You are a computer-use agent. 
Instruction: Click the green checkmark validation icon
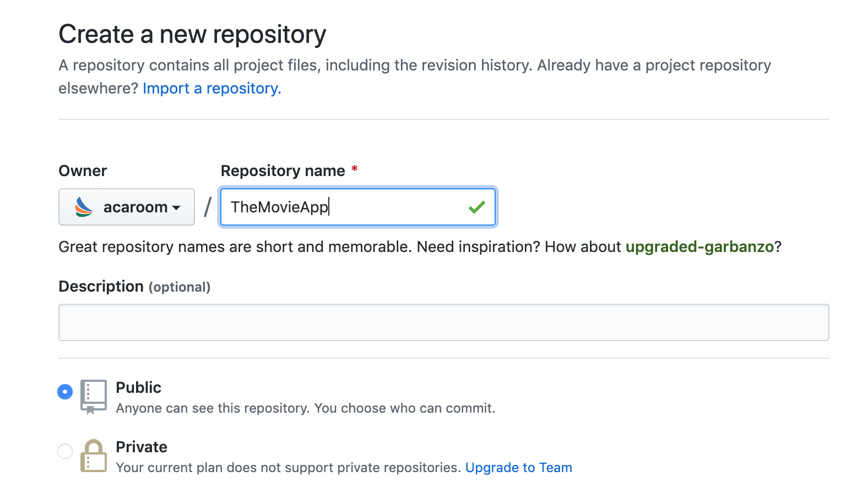[x=476, y=207]
